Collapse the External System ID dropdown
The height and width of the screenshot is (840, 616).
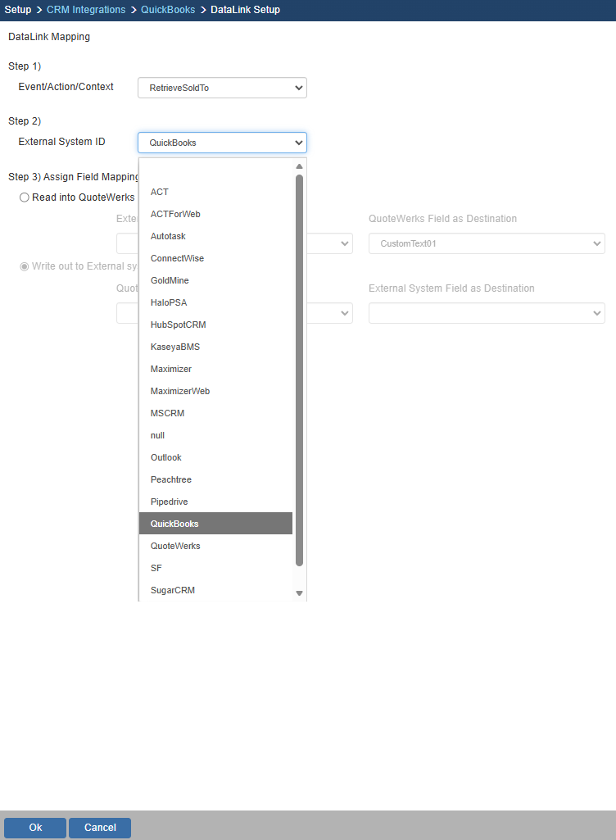pos(222,143)
